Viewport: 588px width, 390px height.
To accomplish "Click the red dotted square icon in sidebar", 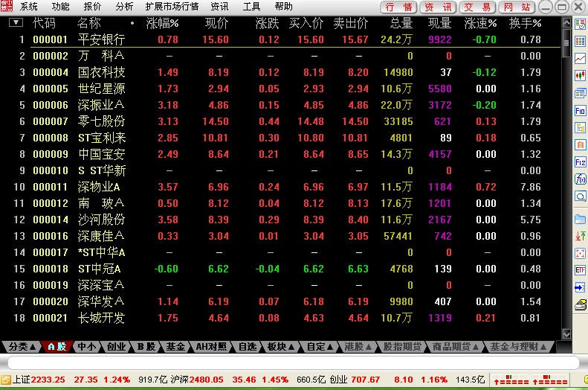I will point(580,253).
